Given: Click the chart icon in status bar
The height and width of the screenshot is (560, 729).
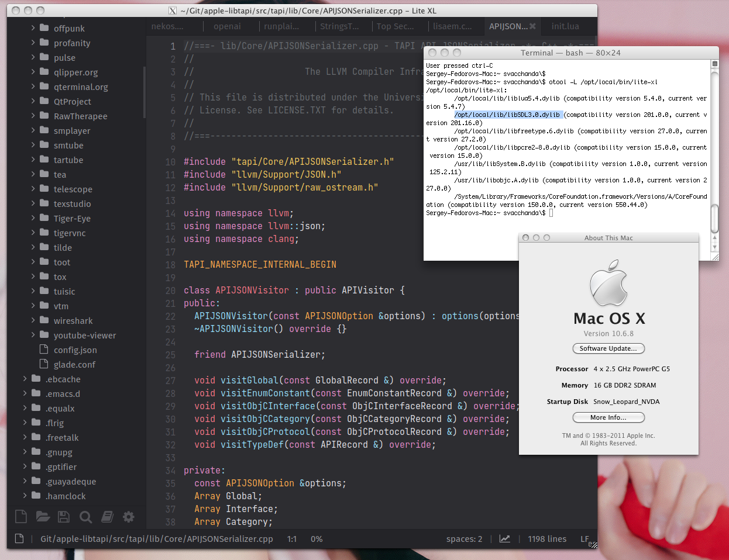Looking at the screenshot, I should (504, 539).
